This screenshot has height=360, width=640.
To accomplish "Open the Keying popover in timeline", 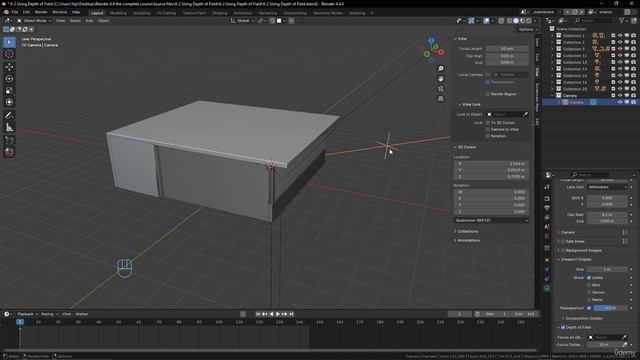I will tap(49, 314).
